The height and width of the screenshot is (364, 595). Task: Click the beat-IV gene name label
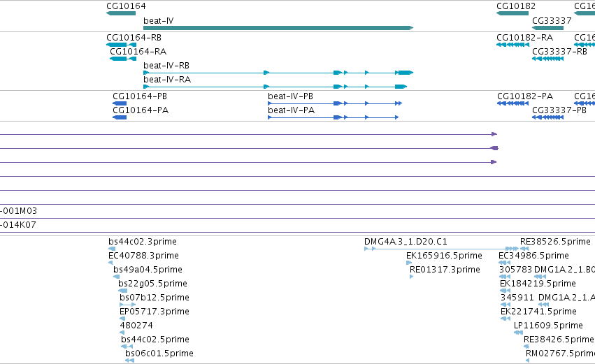point(159,21)
